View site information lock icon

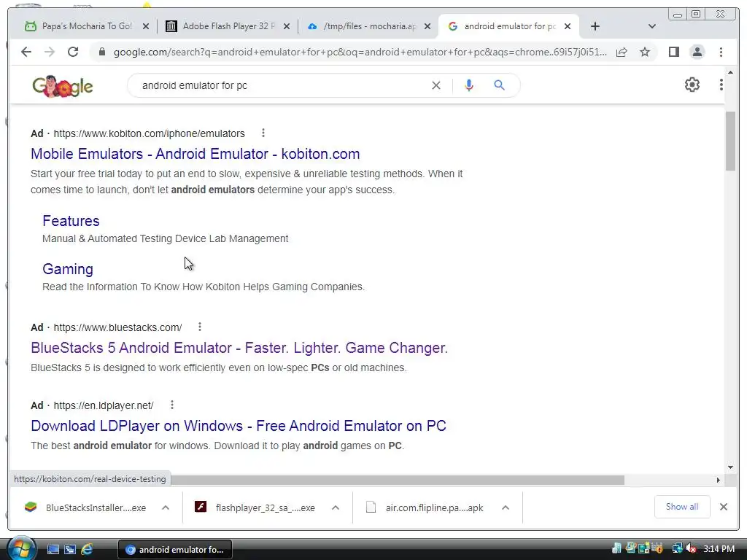click(102, 52)
